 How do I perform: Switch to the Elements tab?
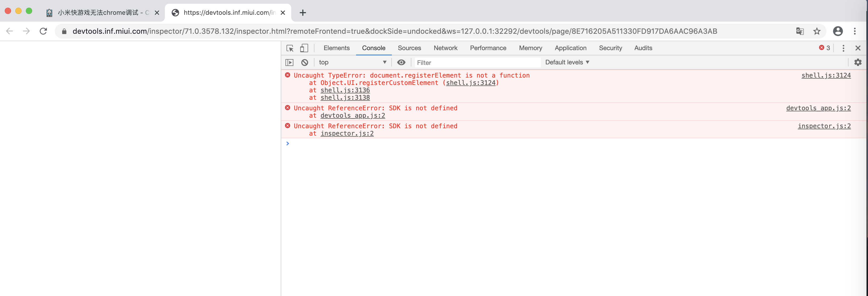click(336, 48)
